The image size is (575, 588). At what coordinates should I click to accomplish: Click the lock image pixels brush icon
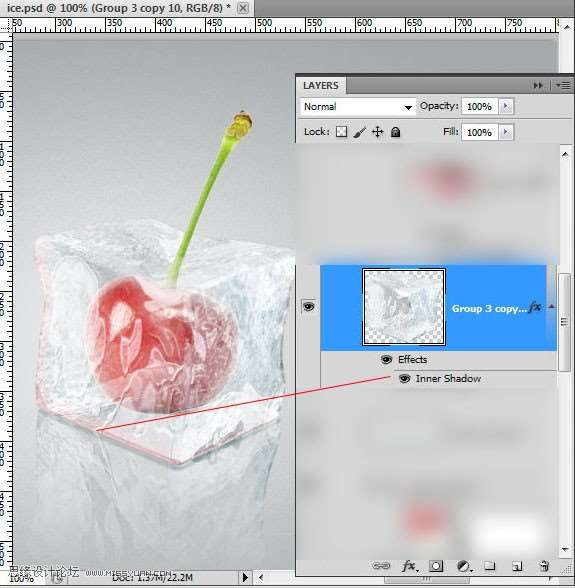pyautogui.click(x=359, y=132)
